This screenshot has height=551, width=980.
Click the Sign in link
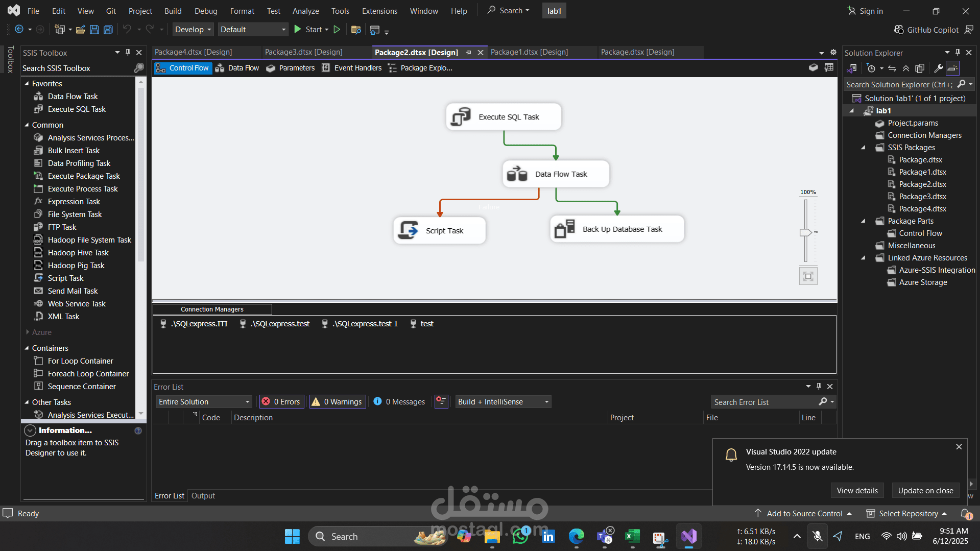tap(866, 11)
